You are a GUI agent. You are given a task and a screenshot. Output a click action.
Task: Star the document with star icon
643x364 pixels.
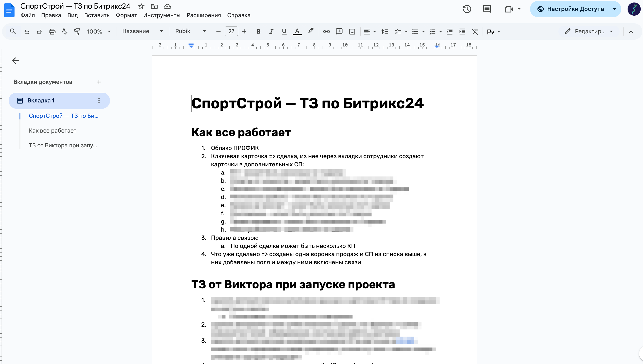[141, 6]
